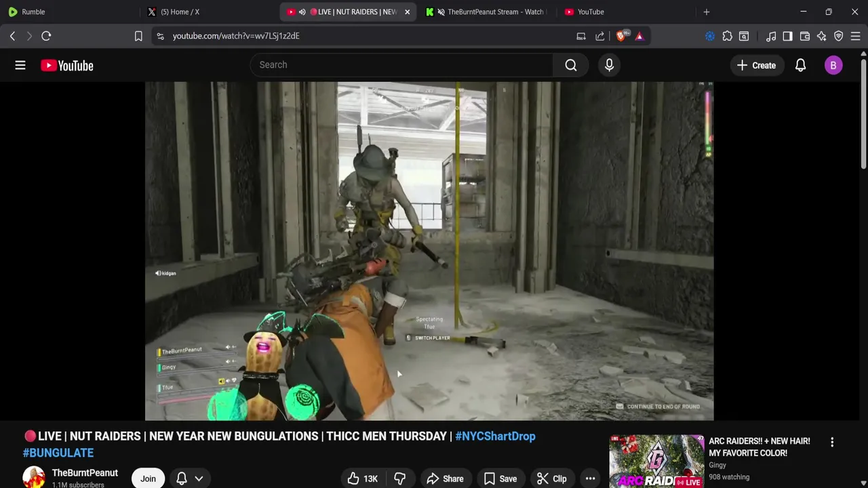
Task: Create a Clip of the stream
Action: point(551,479)
